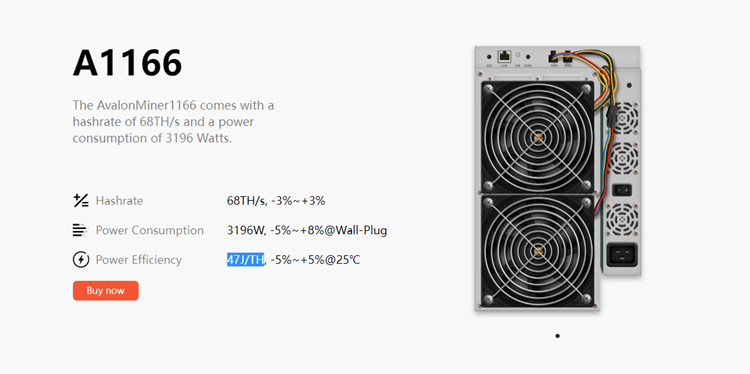750x374 pixels.
Task: Click the Ethernet LAN port on miner image
Action: pyautogui.click(x=504, y=56)
